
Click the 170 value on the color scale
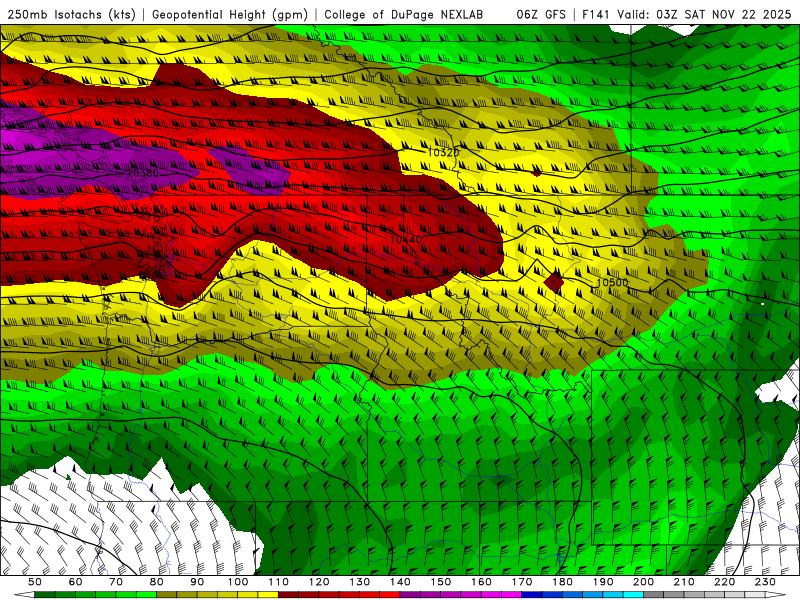(522, 582)
